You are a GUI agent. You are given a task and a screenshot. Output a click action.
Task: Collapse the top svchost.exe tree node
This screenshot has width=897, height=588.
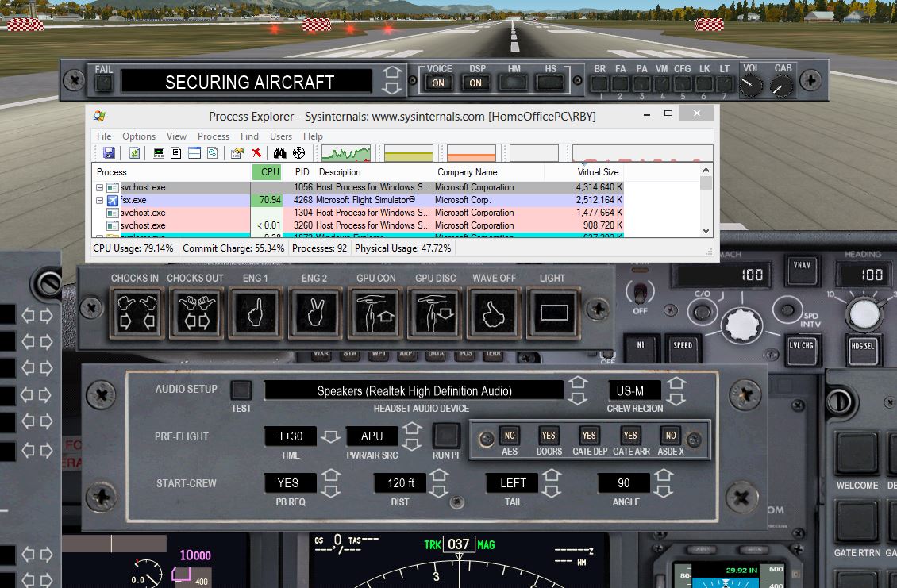click(x=99, y=187)
